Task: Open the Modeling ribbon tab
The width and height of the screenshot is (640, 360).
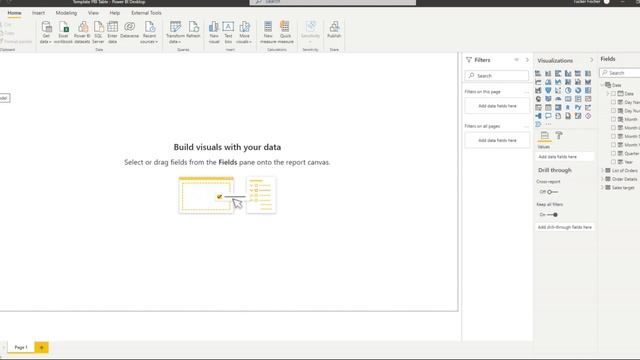Action: click(66, 13)
